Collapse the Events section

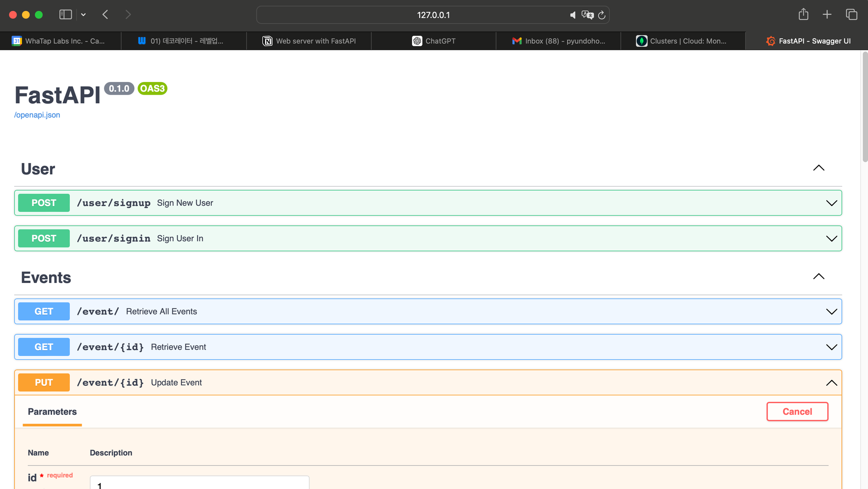coord(818,277)
